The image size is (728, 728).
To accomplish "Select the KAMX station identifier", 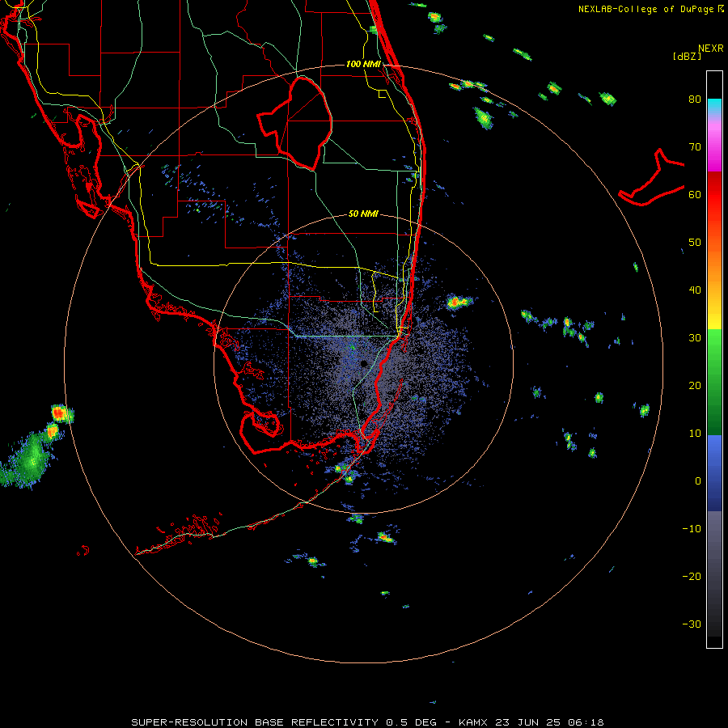I will coord(474,722).
